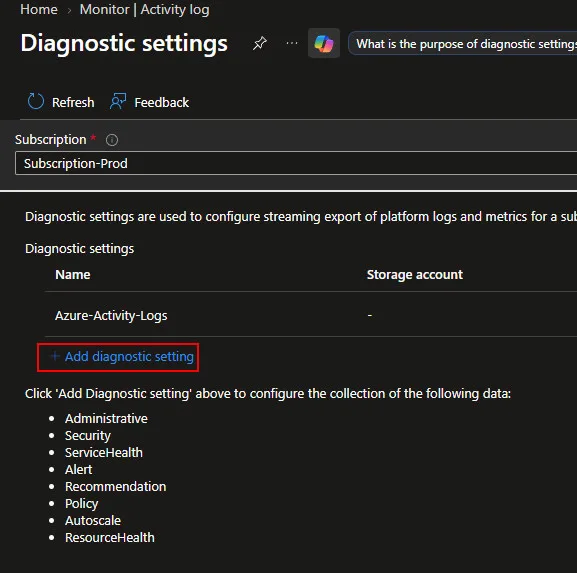
Task: Pin the Diagnostic settings page
Action: [259, 43]
